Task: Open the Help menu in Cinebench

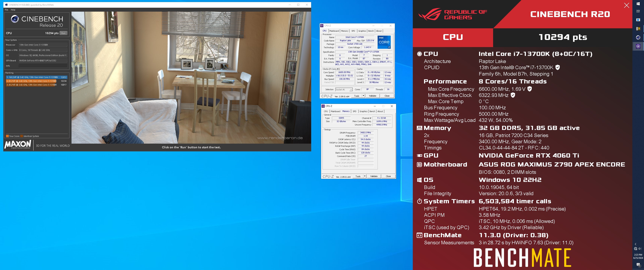Action: pos(13,10)
